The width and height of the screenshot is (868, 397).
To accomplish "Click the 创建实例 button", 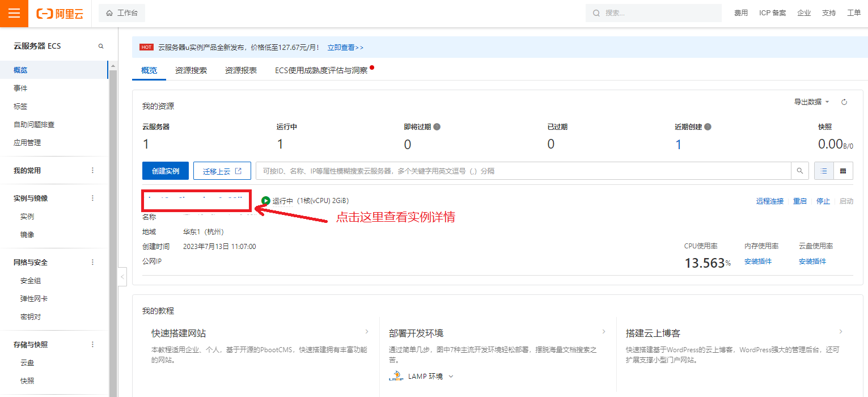I will [x=166, y=171].
